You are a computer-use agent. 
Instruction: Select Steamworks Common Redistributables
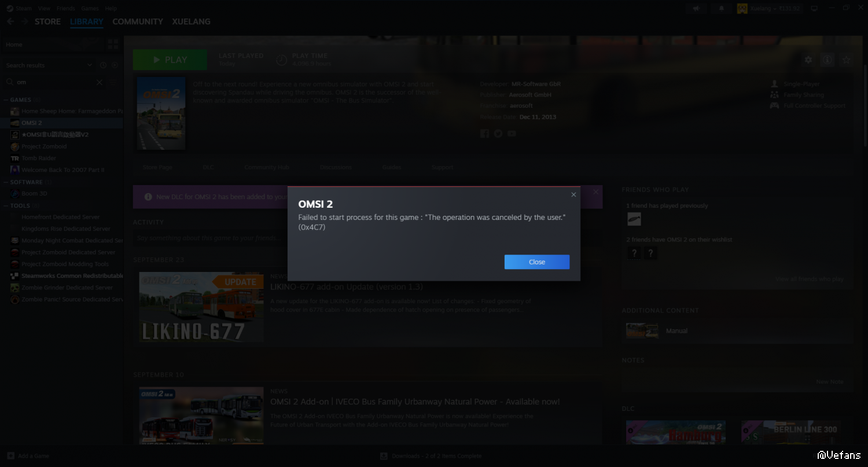(67, 275)
